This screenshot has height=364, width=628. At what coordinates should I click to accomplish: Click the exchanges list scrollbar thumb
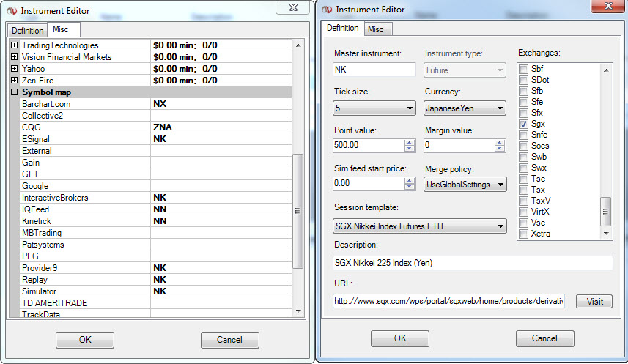pos(606,212)
